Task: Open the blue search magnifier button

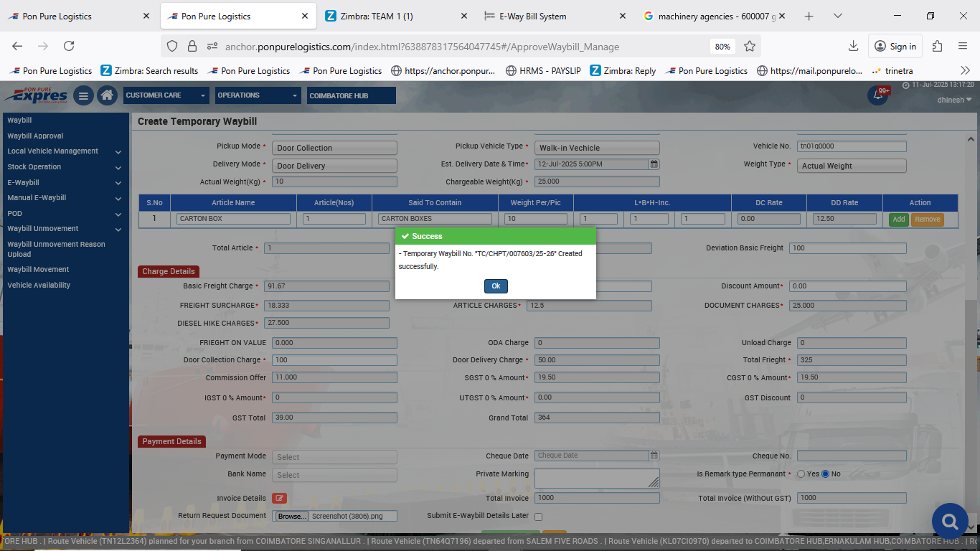Action: [x=950, y=521]
